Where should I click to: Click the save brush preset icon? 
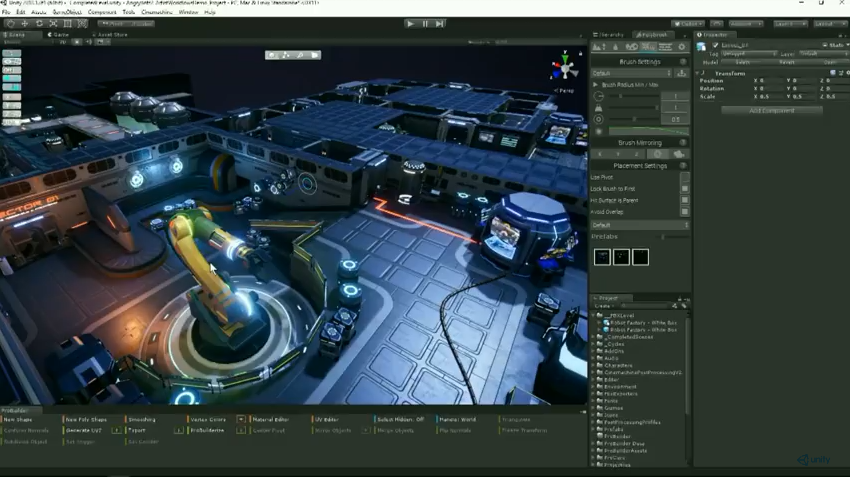coord(682,73)
